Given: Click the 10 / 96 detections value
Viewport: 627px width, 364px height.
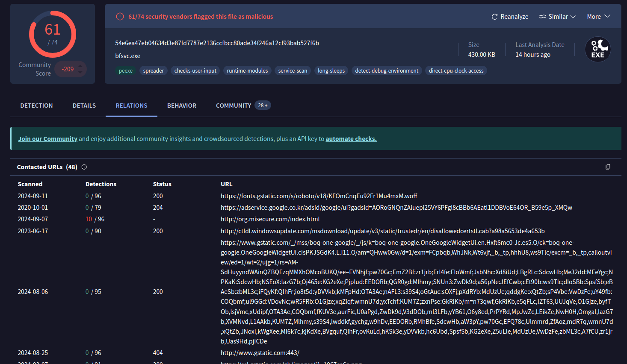Looking at the screenshot, I should pos(95,219).
